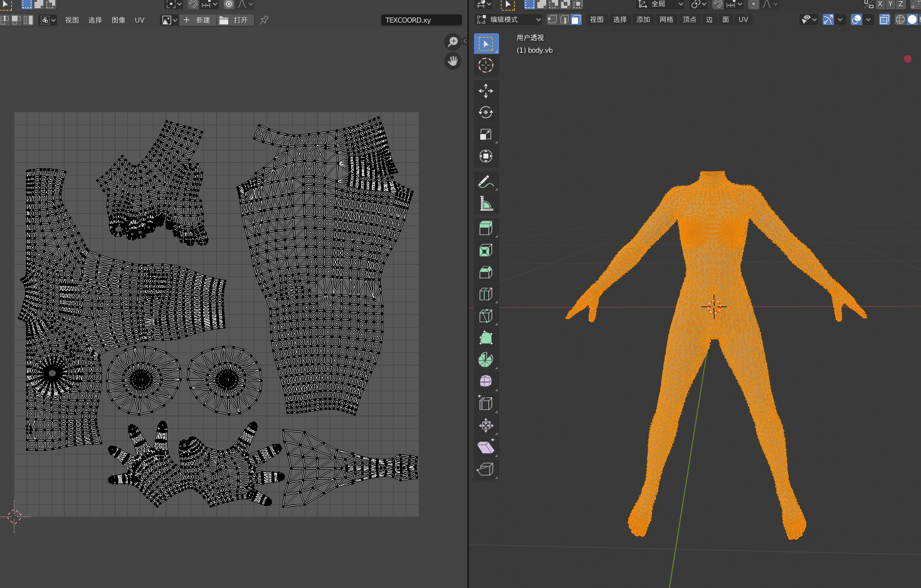921x588 pixels.
Task: Click 新建 new image button
Action: pos(197,20)
